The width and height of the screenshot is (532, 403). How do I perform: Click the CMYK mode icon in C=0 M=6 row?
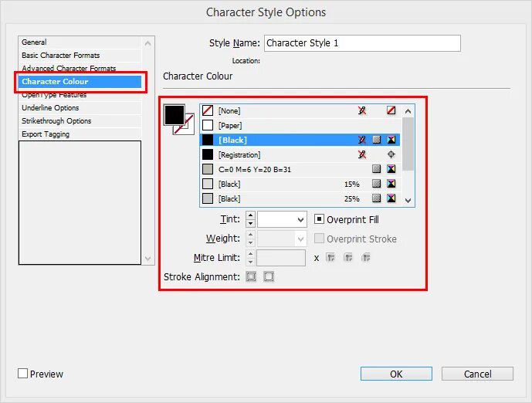(391, 169)
